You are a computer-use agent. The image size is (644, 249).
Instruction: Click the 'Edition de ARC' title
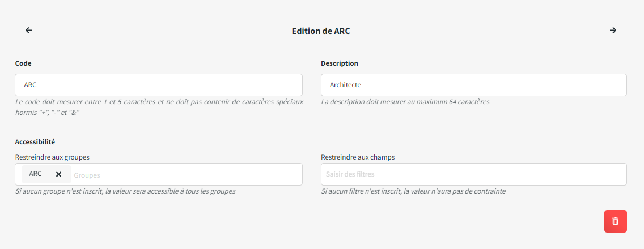(x=321, y=31)
